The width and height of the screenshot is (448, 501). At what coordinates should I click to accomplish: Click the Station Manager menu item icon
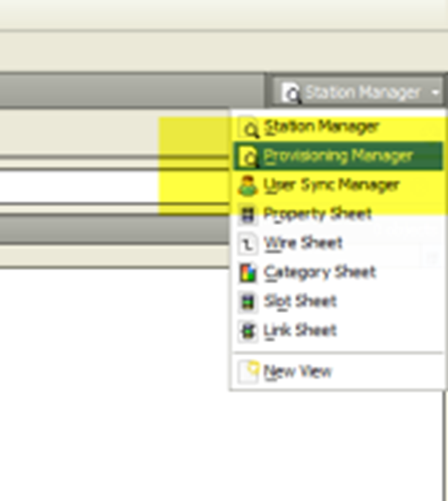[248, 127]
